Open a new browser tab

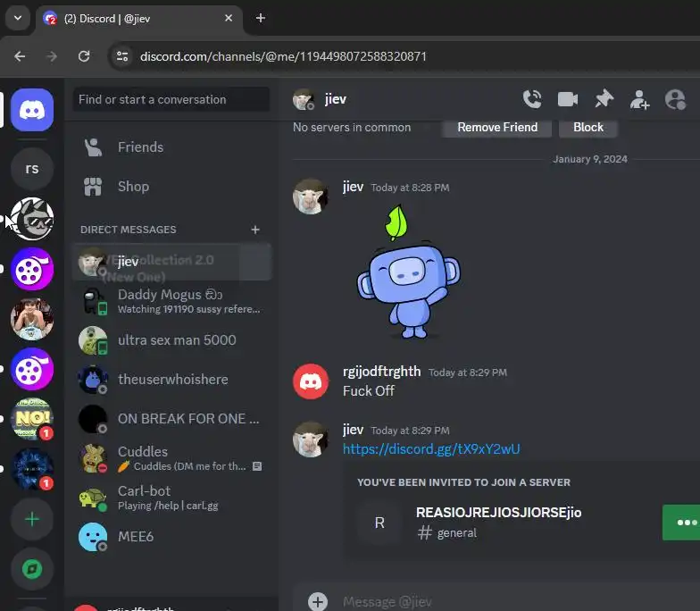pos(261,18)
